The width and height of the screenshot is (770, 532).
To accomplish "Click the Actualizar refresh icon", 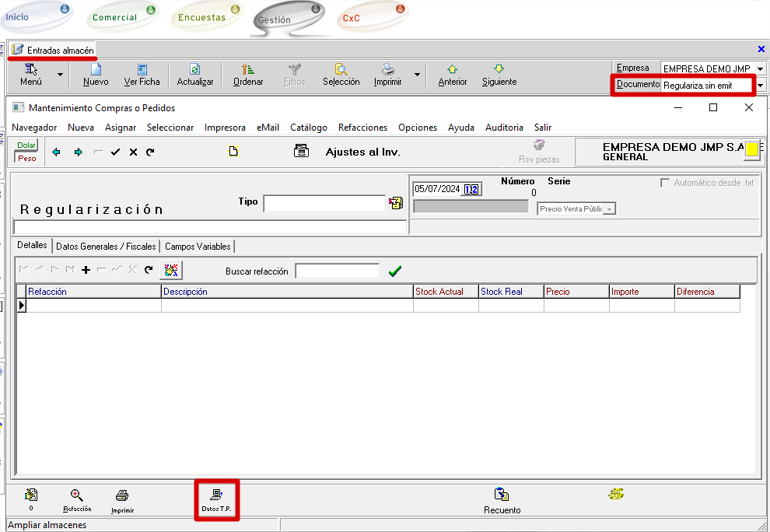I will click(194, 71).
